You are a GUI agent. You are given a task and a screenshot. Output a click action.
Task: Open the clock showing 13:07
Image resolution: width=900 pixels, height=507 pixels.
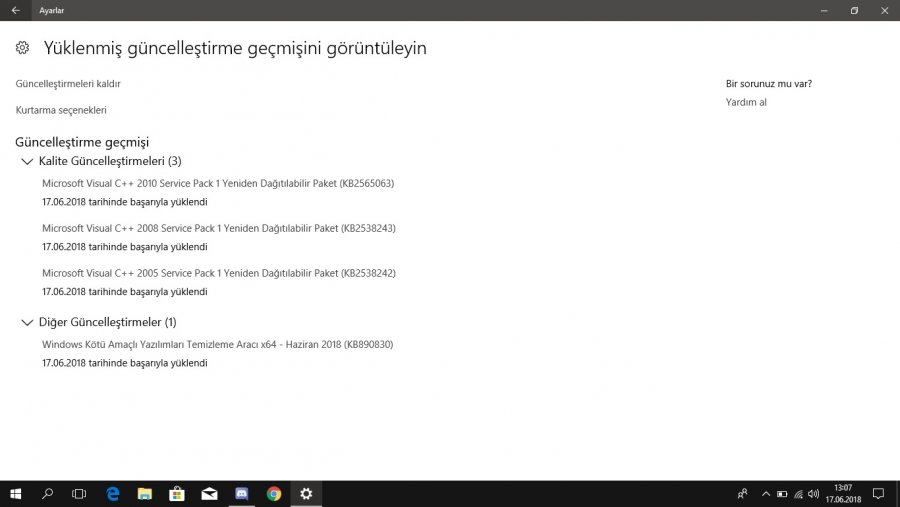(x=843, y=494)
